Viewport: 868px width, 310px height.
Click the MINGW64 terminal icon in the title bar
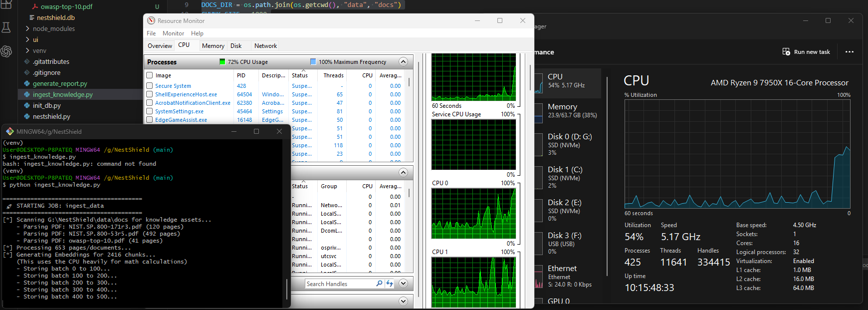9,131
